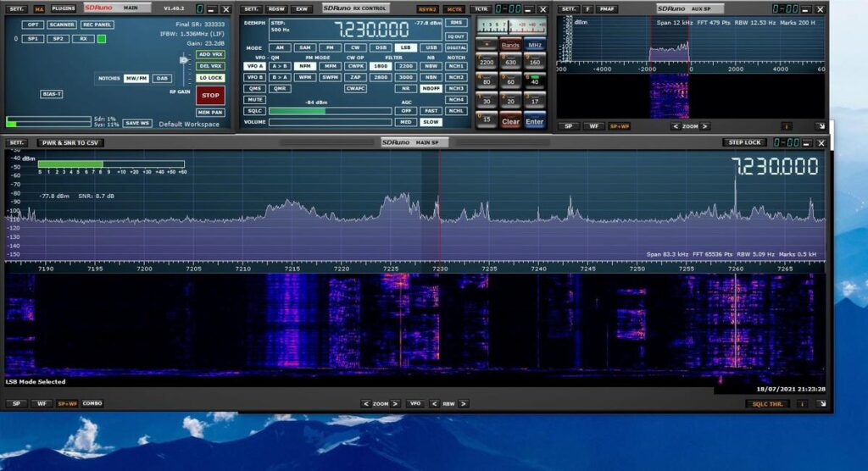
Task: Select LSB mode
Action: (x=406, y=47)
